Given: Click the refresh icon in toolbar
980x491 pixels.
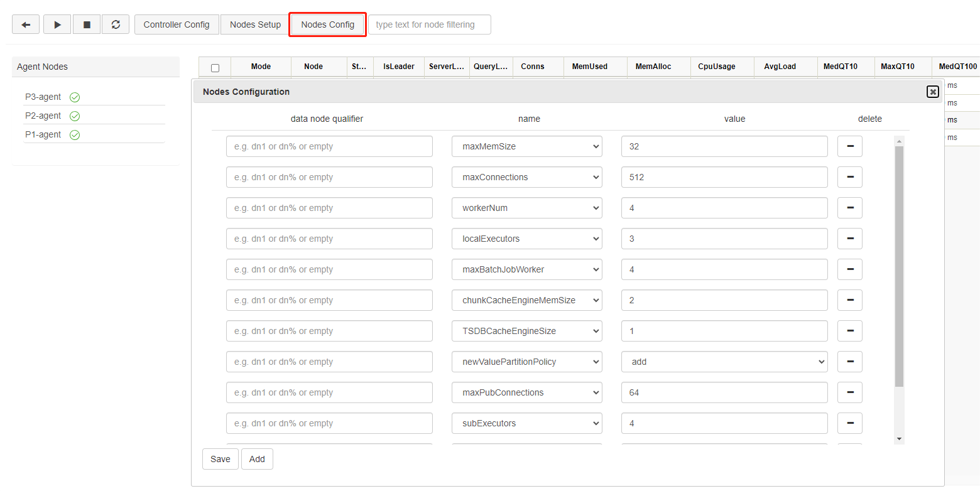Looking at the screenshot, I should (116, 24).
